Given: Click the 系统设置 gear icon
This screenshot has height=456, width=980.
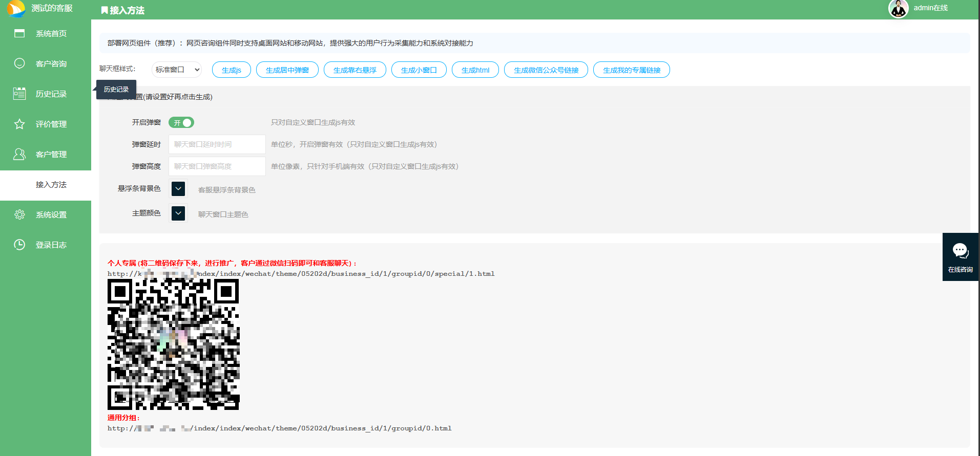Looking at the screenshot, I should click(19, 214).
